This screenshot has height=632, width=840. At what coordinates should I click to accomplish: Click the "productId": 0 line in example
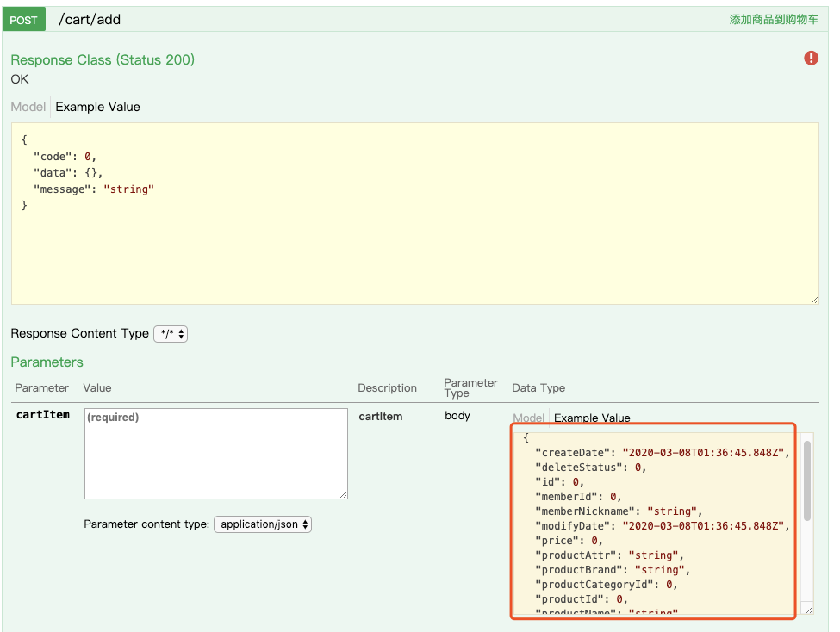click(581, 598)
